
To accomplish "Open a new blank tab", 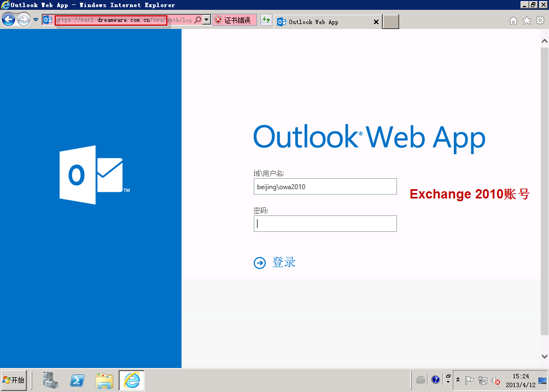I will pos(391,22).
